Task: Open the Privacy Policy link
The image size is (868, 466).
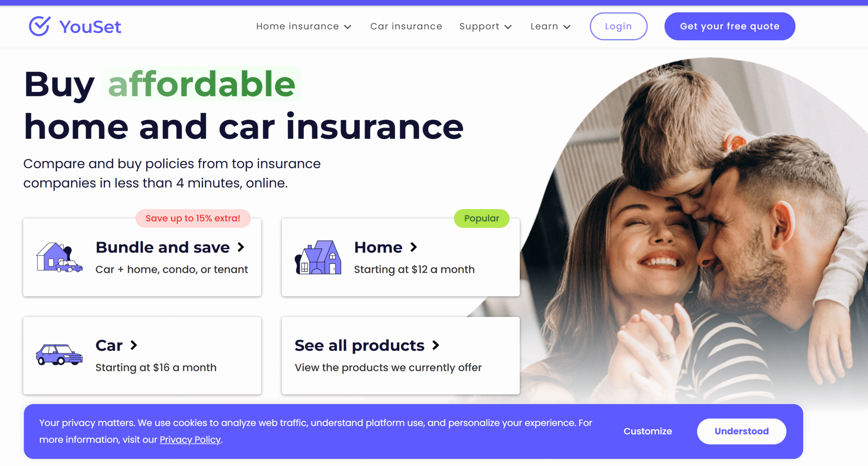Action: (x=190, y=440)
